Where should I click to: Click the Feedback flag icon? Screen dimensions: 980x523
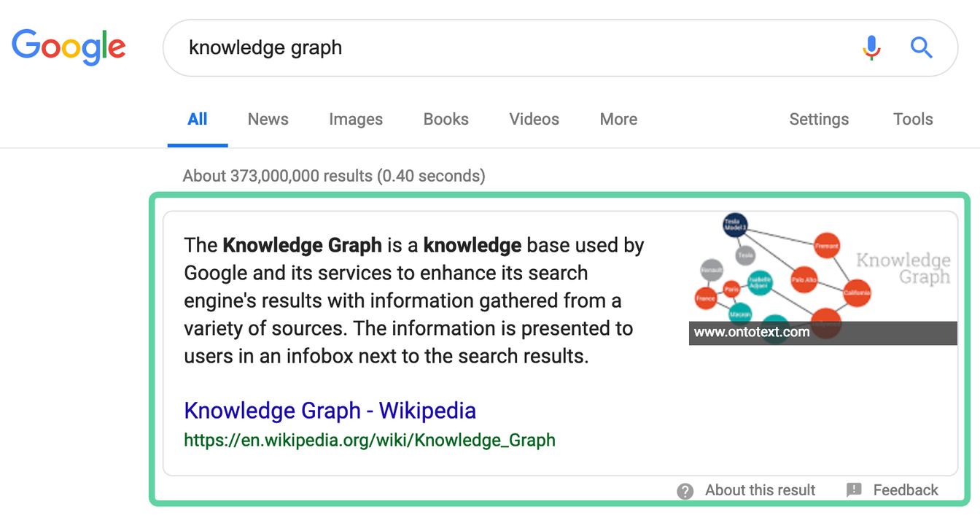[854, 490]
